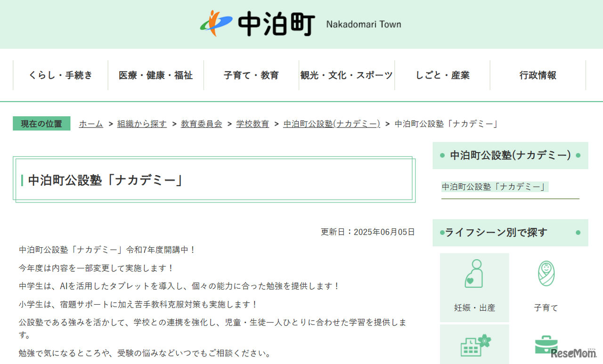Click the ライフシーン別で探す sidebar heading
The image size is (603, 364).
510,233
